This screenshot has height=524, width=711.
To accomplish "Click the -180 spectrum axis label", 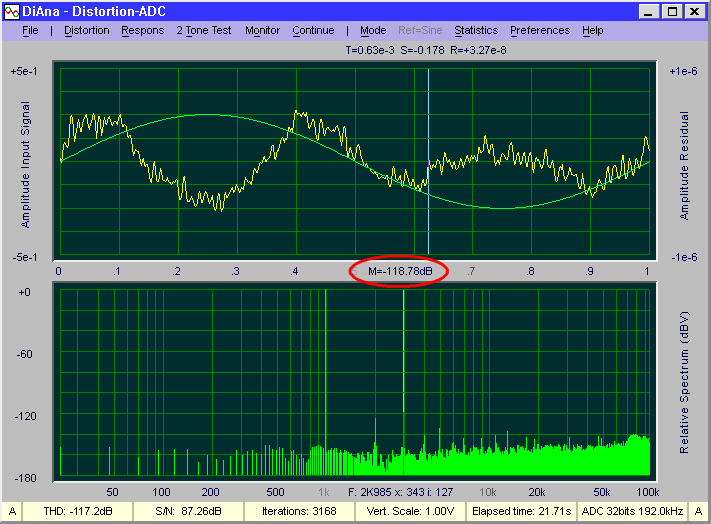I will pyautogui.click(x=25, y=478).
